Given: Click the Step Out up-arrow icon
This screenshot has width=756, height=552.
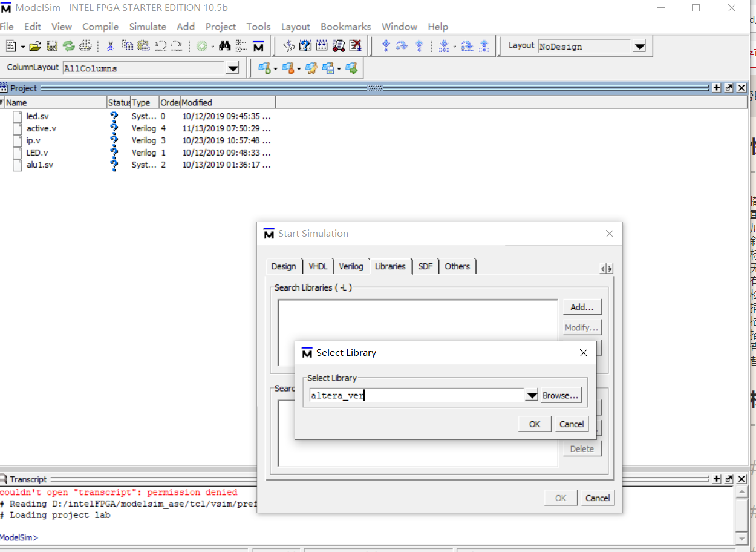Looking at the screenshot, I should click(419, 46).
